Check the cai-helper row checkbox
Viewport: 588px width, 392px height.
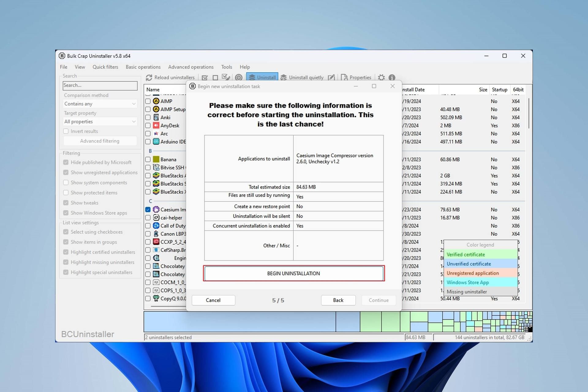coord(148,217)
